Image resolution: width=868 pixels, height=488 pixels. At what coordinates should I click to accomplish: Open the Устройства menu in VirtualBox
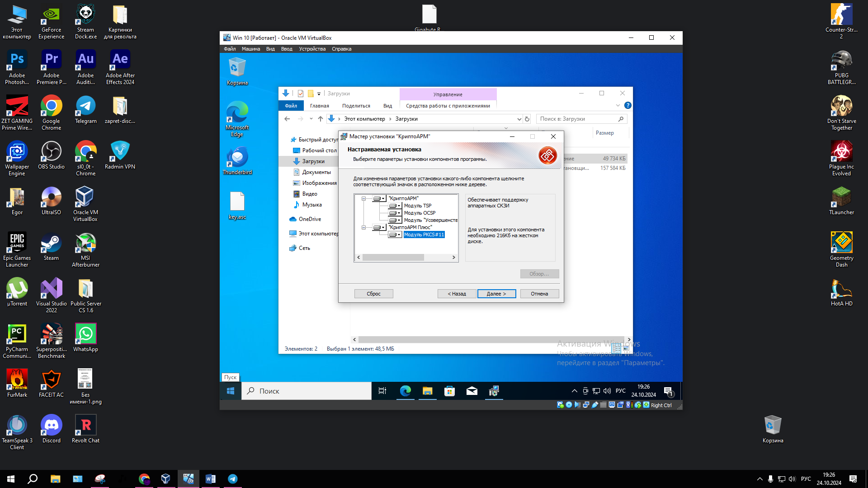312,49
